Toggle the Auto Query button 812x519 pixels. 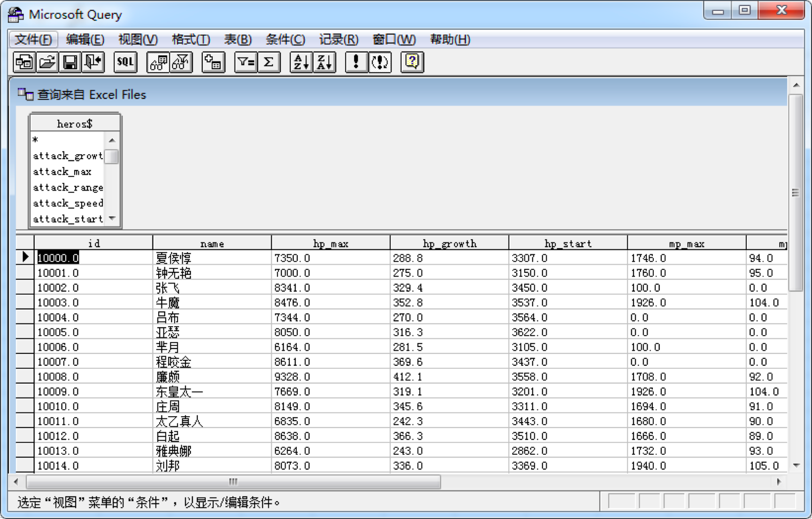(379, 62)
